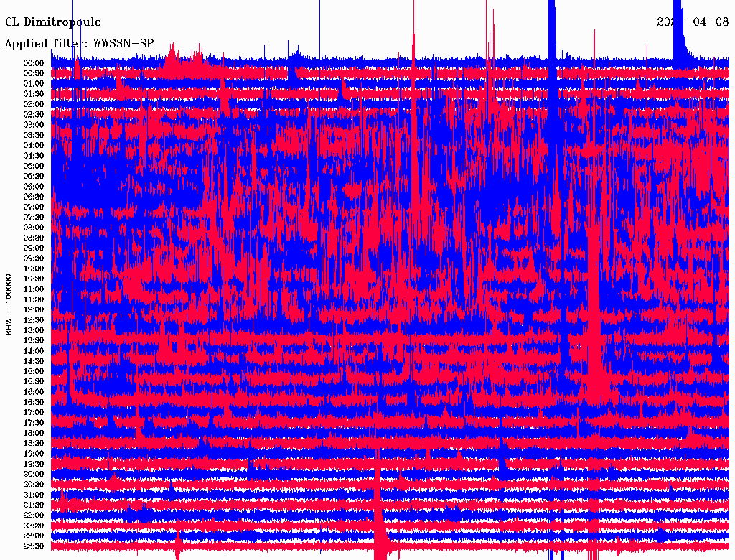The height and width of the screenshot is (560, 735).
Task: Select the 04:00 time row label
Action: click(x=34, y=146)
